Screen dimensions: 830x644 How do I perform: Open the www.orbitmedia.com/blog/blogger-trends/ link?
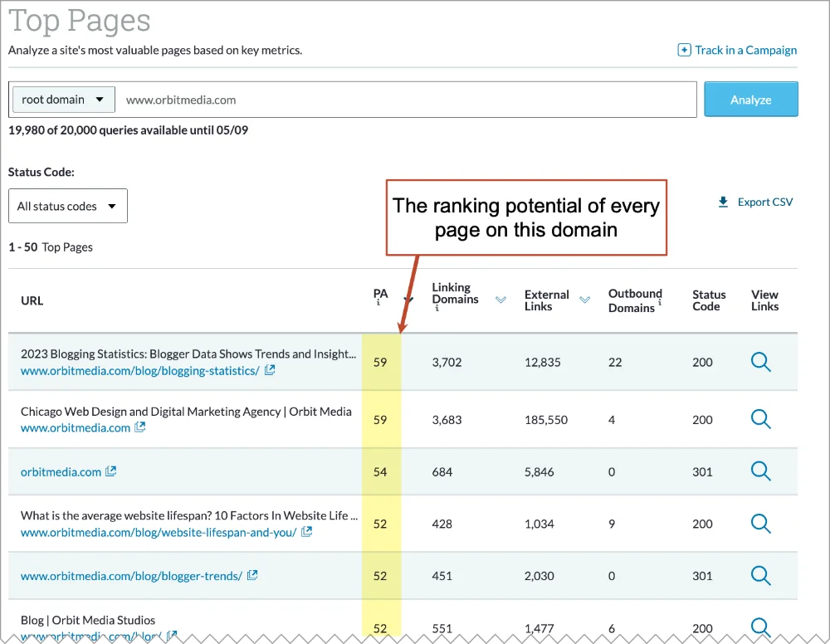(x=131, y=576)
